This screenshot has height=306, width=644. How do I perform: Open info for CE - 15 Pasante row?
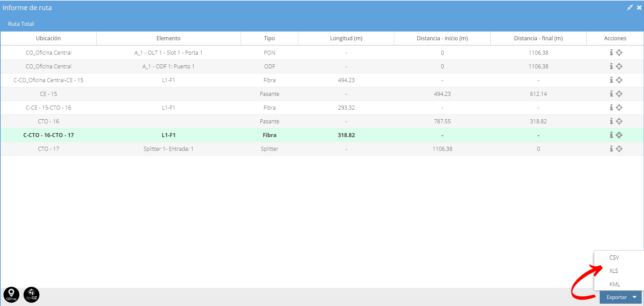click(x=611, y=94)
